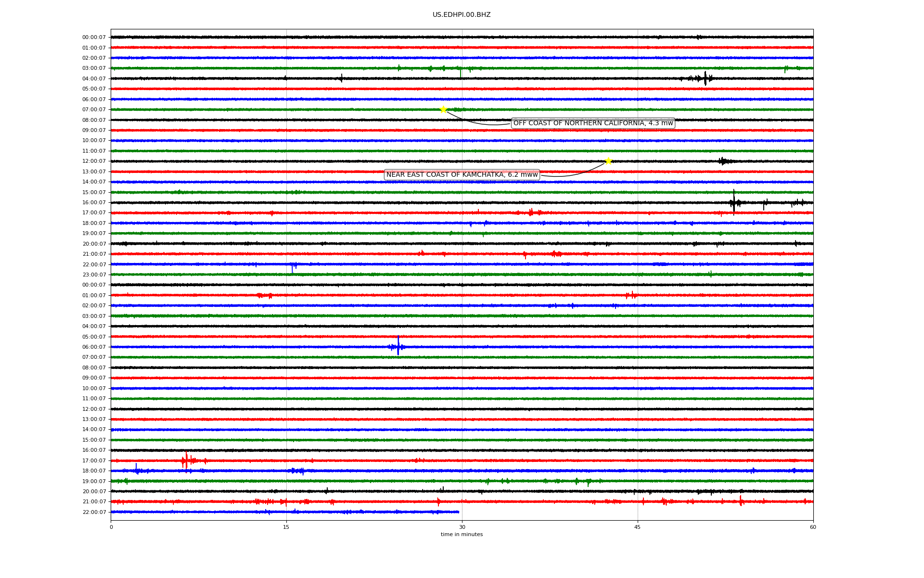Select the 'NEAR EAST COAST OF KAMCHATKA, 6.2 mww' label
Viewport: 924px width, 578px height.
pyautogui.click(x=462, y=175)
